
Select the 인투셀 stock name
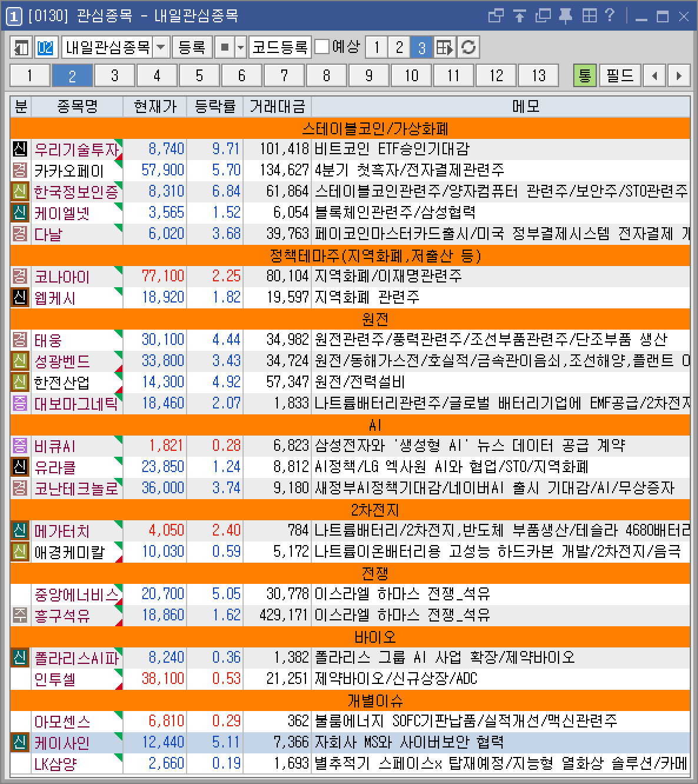point(55,679)
